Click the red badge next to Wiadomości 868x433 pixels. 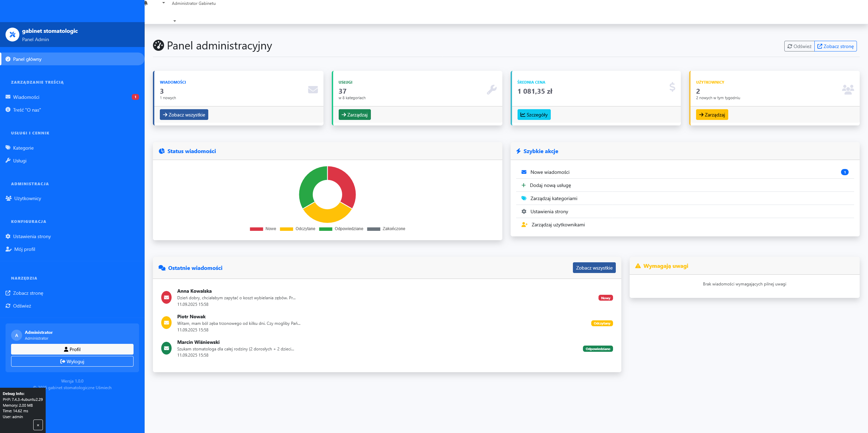tap(135, 97)
